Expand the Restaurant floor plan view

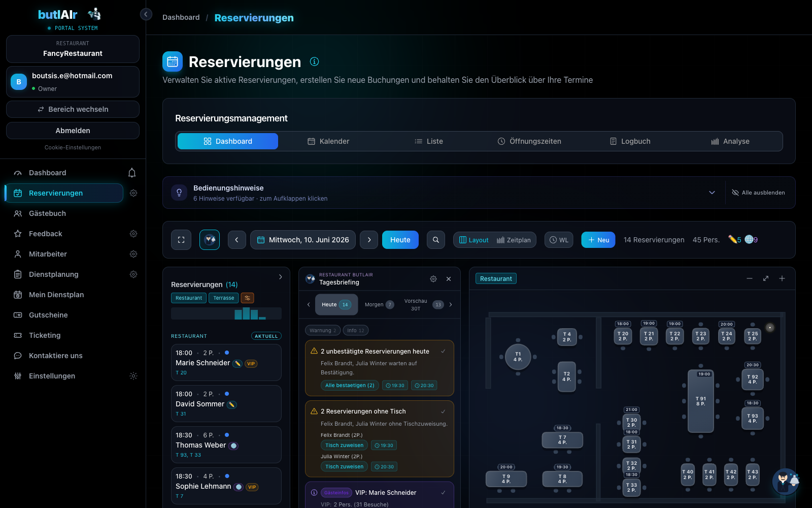point(766,278)
